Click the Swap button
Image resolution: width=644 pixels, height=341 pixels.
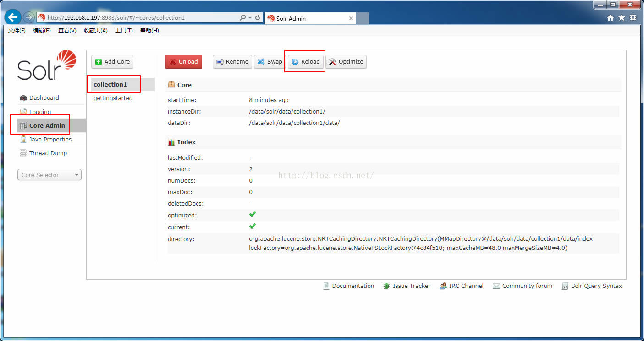pyautogui.click(x=270, y=62)
